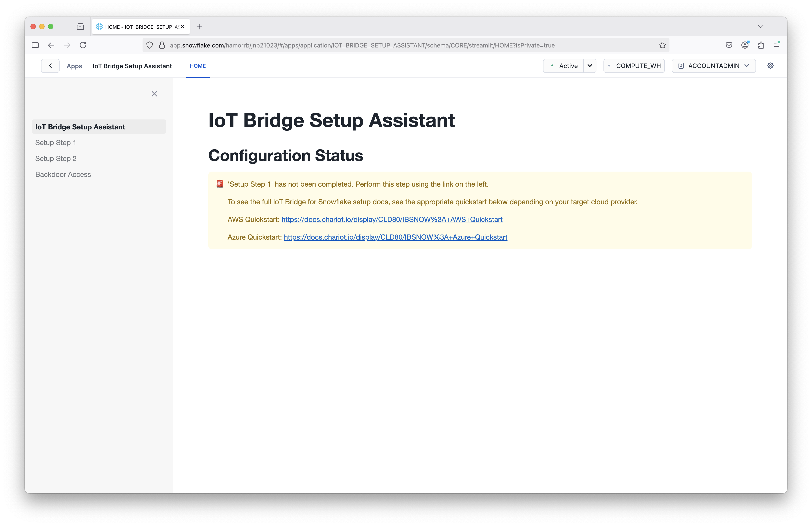Screen dimensions: 812x526
Task: Open a new tab with plus icon
Action: [x=199, y=27]
